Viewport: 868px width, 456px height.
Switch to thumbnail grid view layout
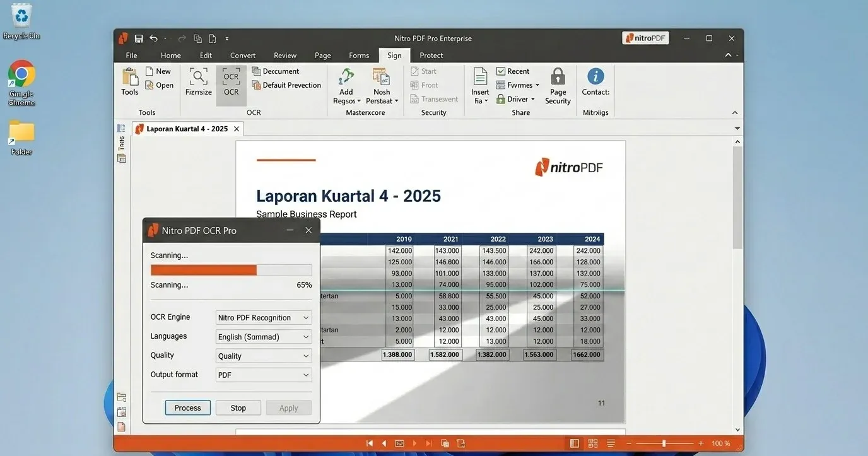coord(592,443)
